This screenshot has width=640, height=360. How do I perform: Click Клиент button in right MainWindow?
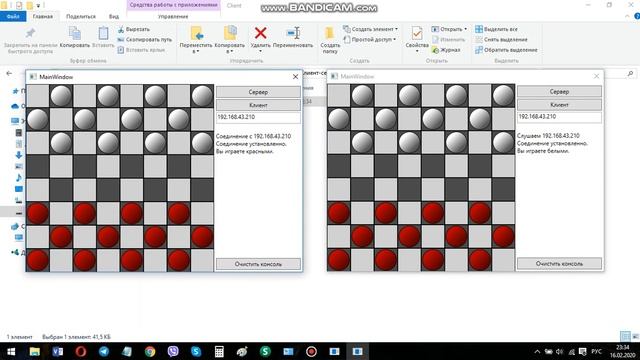pos(559,104)
